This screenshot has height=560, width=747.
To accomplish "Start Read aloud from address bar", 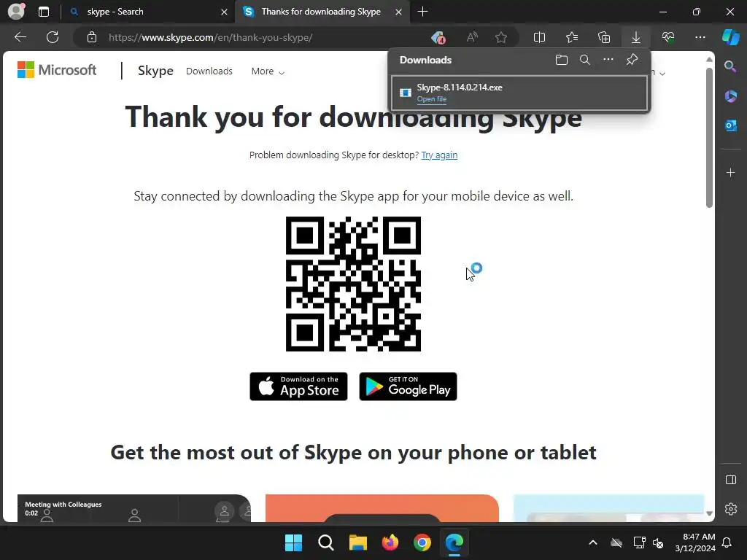I will 472,37.
